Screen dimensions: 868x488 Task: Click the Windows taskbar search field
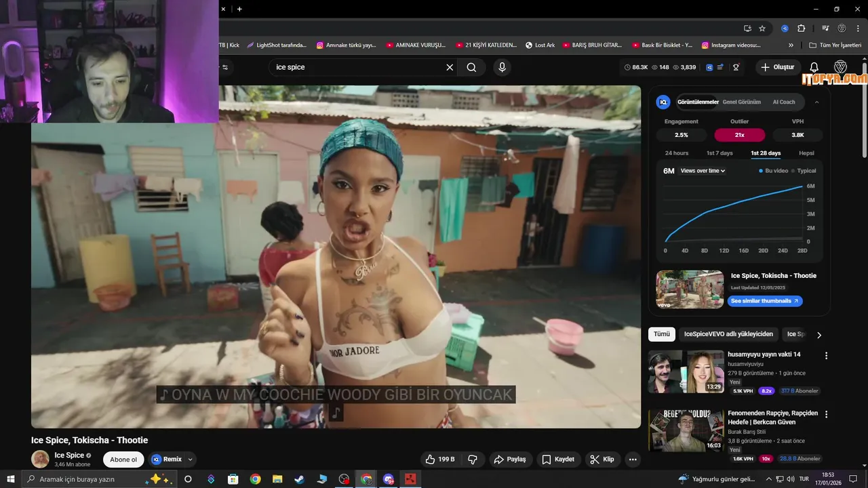point(98,479)
